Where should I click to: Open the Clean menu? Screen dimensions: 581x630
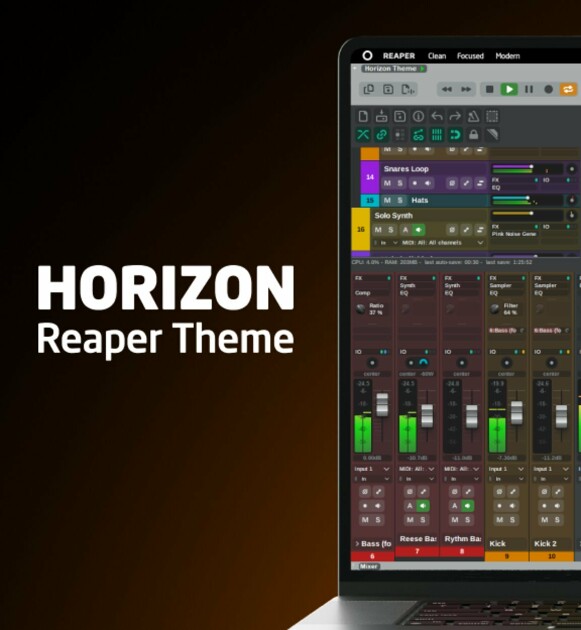tap(437, 56)
